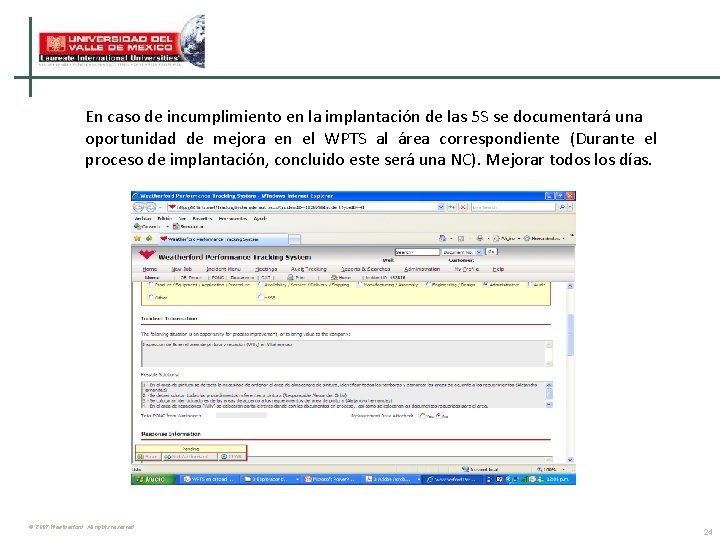This screenshot has height=540, width=720.
Task: Click the Add to Favorites icon
Action: [148, 238]
